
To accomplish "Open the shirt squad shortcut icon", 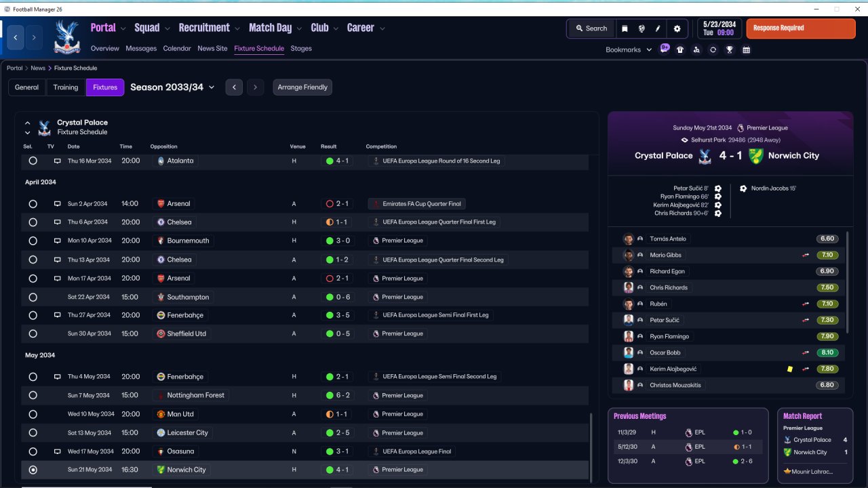I will 680,49.
